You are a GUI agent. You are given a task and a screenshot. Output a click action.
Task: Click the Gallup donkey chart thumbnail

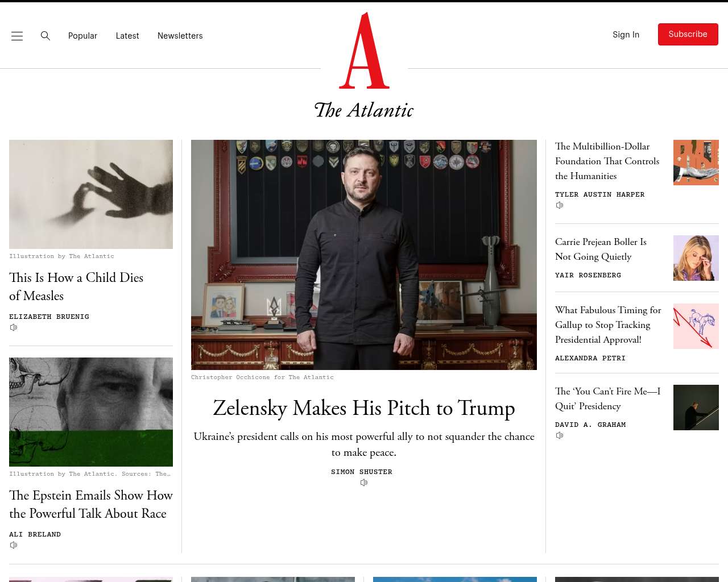point(696,326)
